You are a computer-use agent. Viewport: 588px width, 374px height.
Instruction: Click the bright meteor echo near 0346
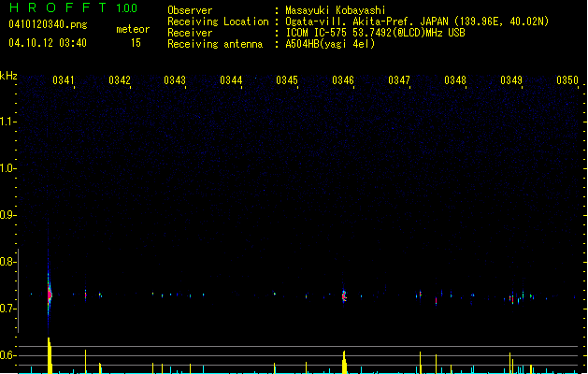coord(344,296)
